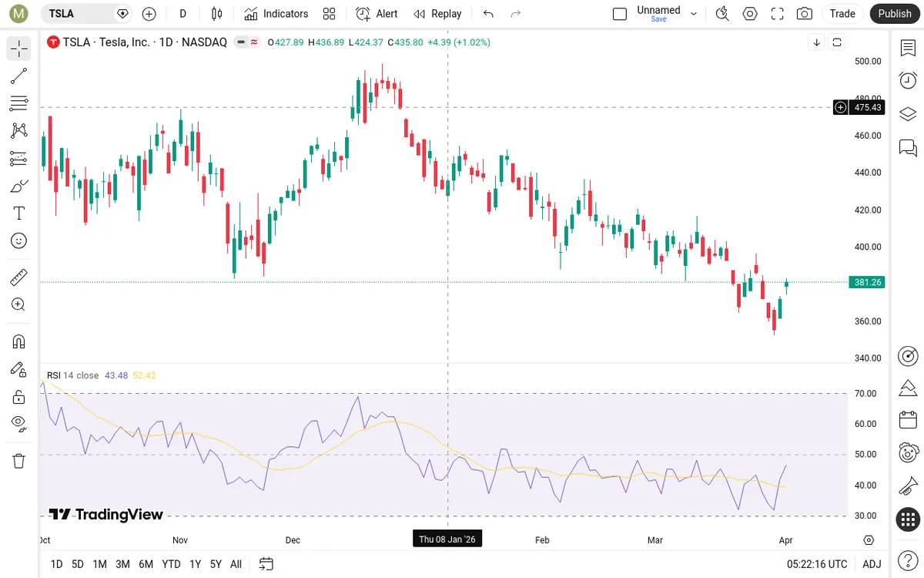Open the Indicators dialog

pyautogui.click(x=276, y=14)
